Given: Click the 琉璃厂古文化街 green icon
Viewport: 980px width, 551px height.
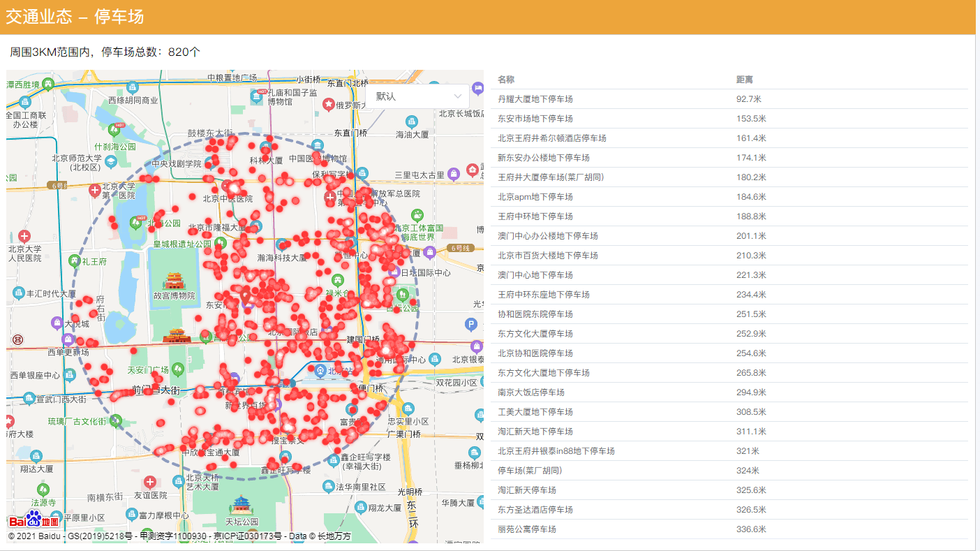Looking at the screenshot, I should click(x=116, y=420).
